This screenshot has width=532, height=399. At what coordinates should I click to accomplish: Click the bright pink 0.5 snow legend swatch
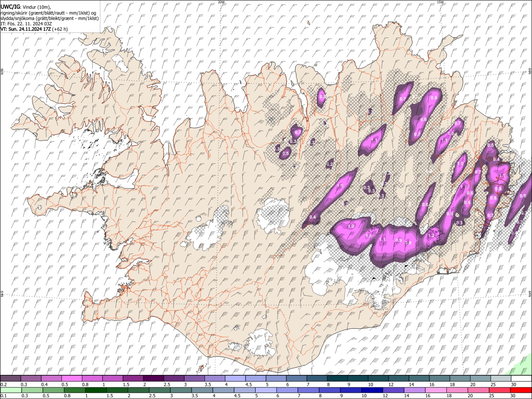pos(71,378)
